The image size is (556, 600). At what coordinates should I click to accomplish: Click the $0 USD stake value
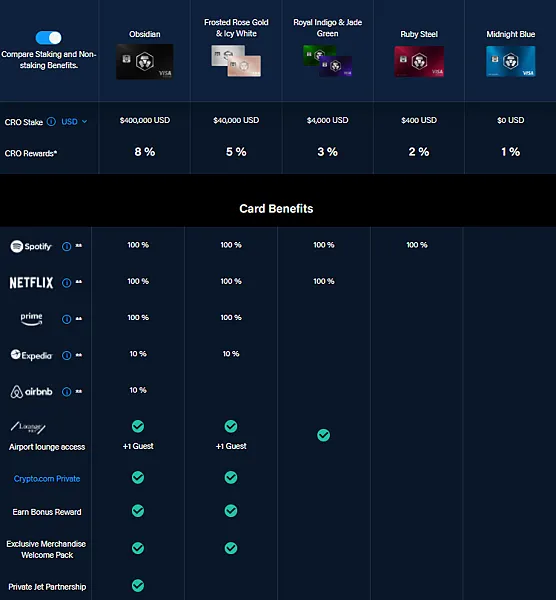coord(510,120)
